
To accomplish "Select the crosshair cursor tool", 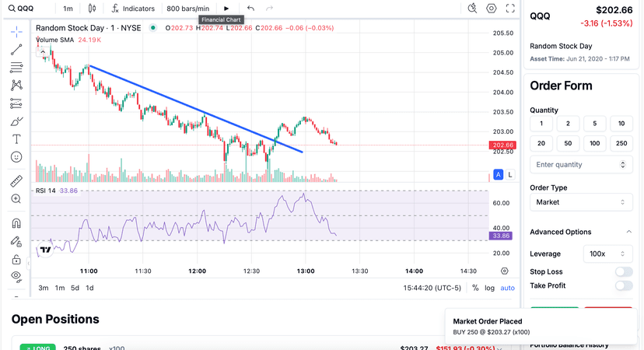I will point(16,32).
